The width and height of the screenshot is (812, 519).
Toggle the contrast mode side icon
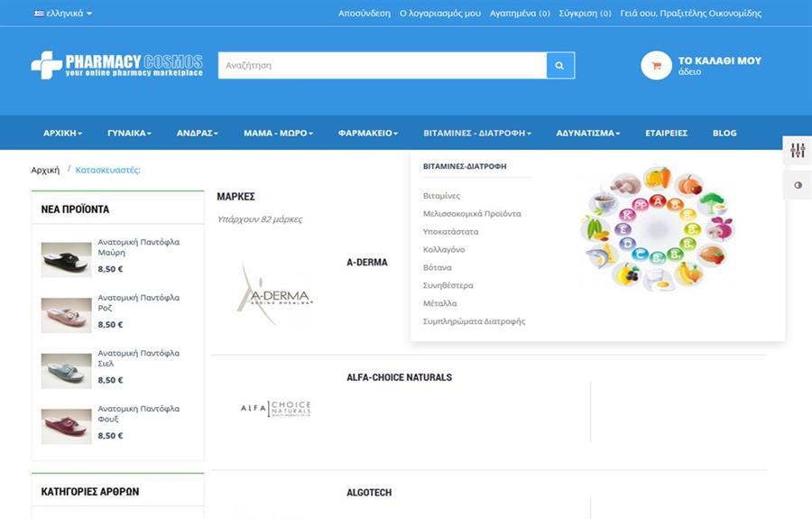798,185
